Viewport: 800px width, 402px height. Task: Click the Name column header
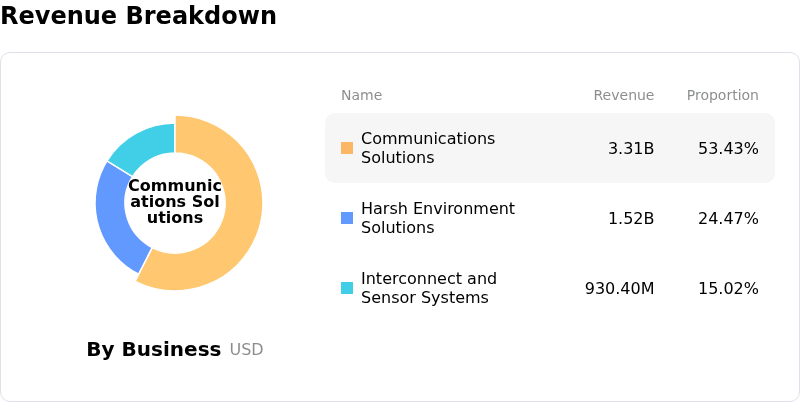coord(361,96)
